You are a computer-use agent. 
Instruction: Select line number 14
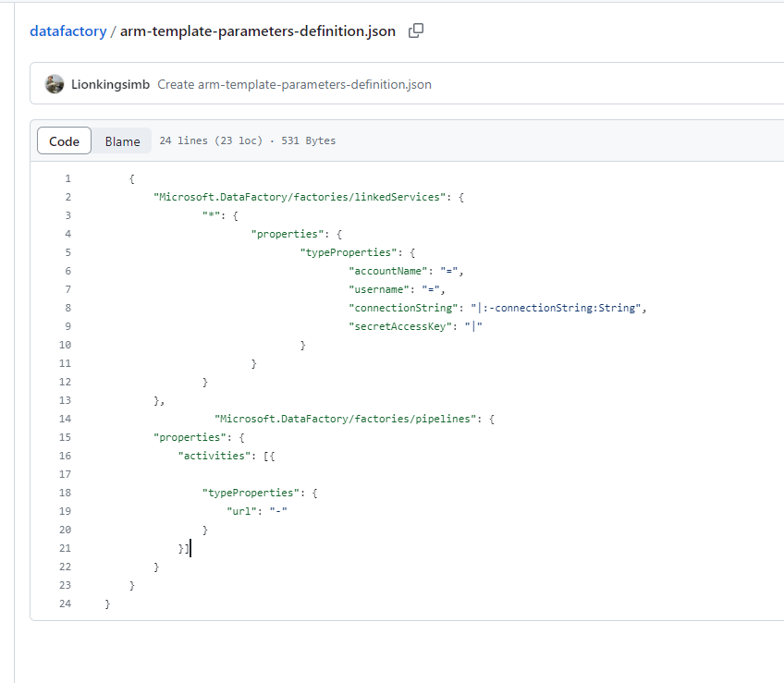coord(65,419)
